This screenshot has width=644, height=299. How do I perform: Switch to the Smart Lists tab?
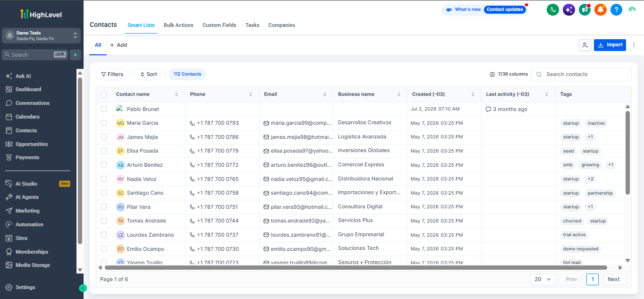click(141, 25)
